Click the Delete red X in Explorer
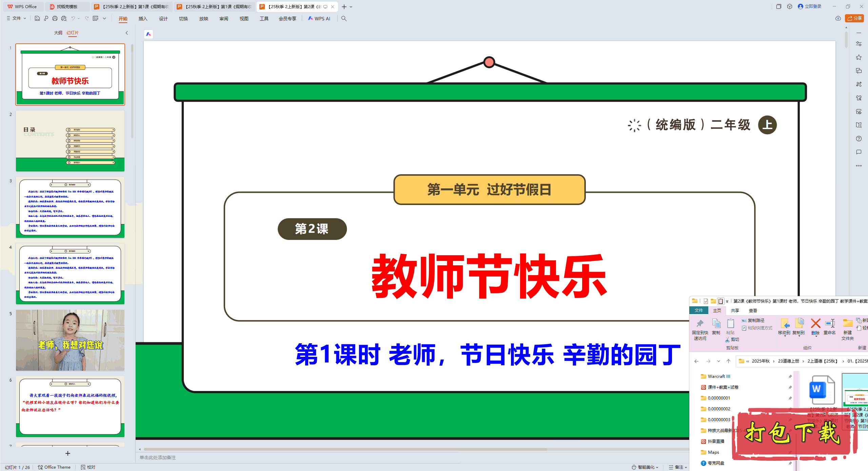Viewport: 868px width, 471px height. tap(815, 324)
